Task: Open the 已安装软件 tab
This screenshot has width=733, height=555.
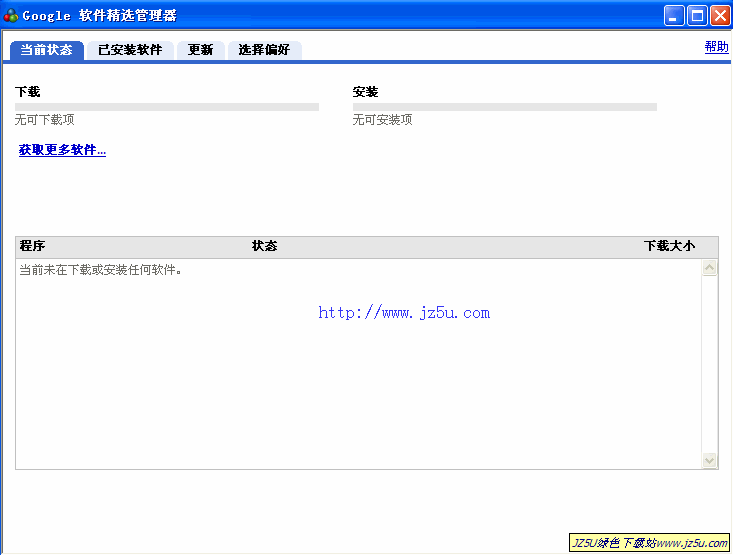Action: point(130,50)
